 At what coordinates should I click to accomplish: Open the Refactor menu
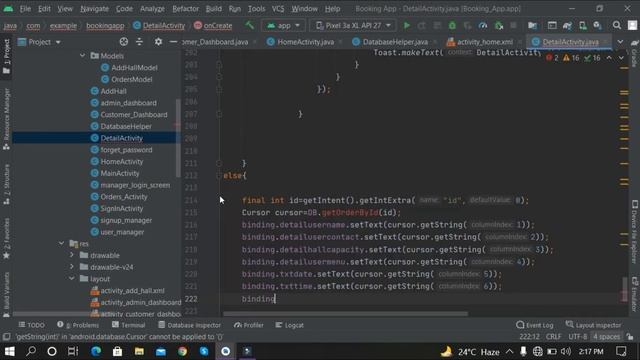click(x=185, y=9)
